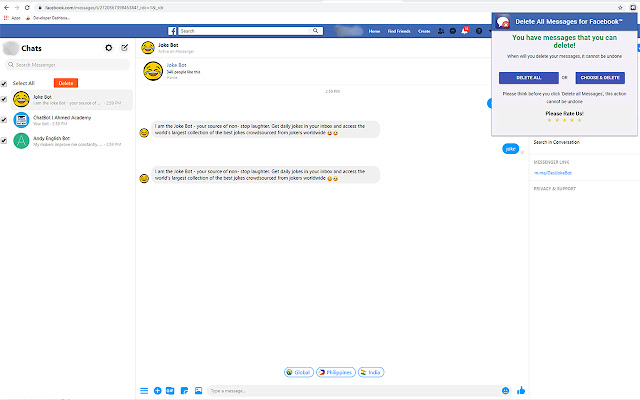
Task: Uncheck the ChatBot I Ahmed Academy checkbox
Action: point(4,120)
